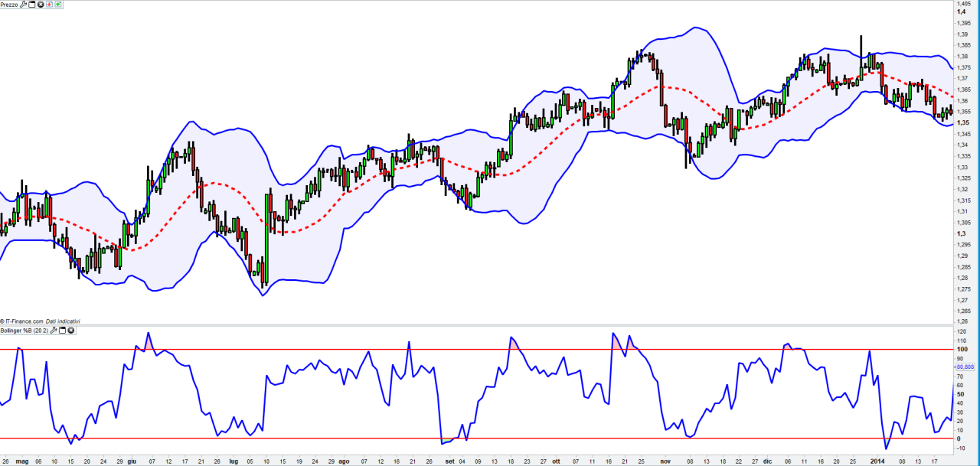Click the ott month marker on time axis
The image size is (980, 466).
coord(557,462)
